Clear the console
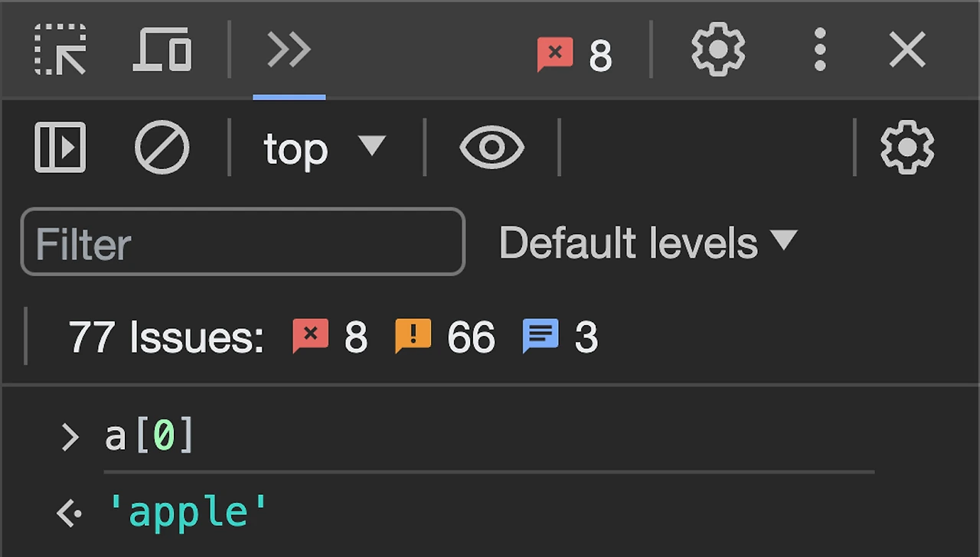The image size is (980, 557). click(162, 147)
